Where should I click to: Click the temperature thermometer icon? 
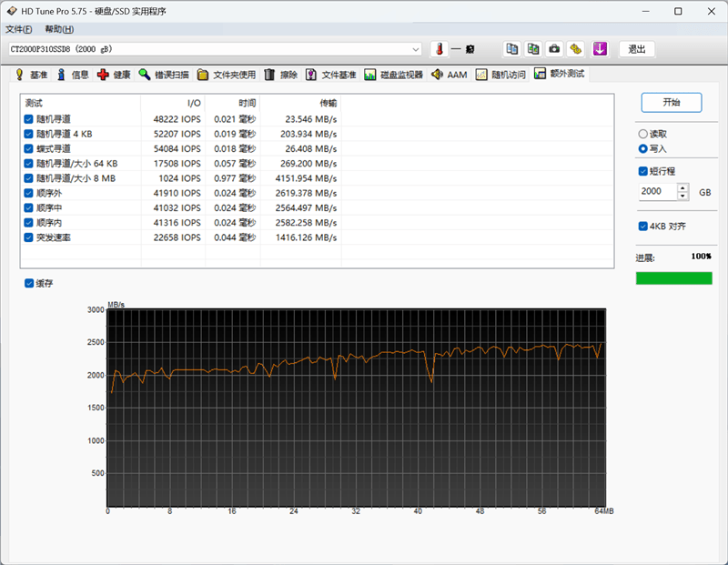pos(440,49)
